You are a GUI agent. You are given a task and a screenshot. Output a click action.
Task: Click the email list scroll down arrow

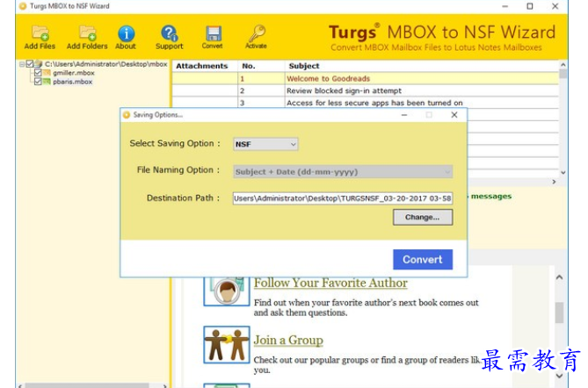[x=563, y=173]
